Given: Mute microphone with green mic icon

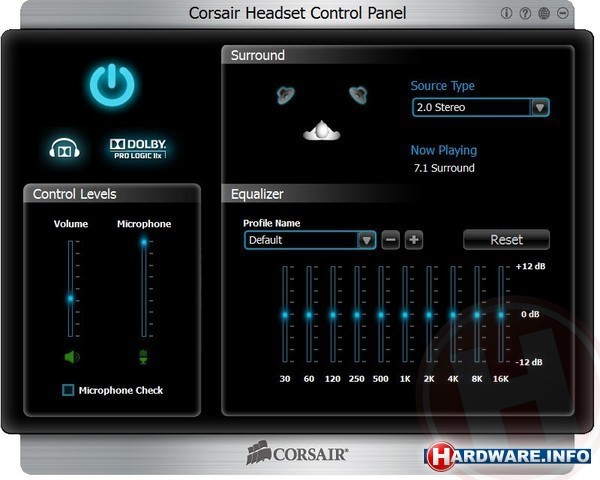Looking at the screenshot, I should tap(143, 356).
